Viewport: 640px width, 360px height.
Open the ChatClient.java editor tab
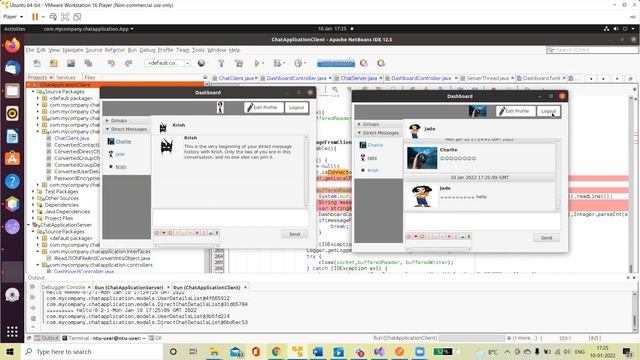236,78
